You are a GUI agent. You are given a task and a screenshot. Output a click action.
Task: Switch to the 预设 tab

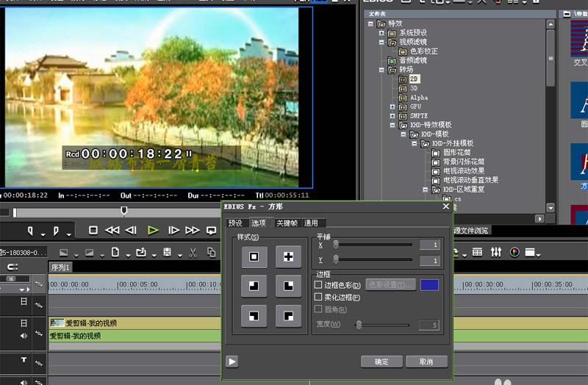235,223
